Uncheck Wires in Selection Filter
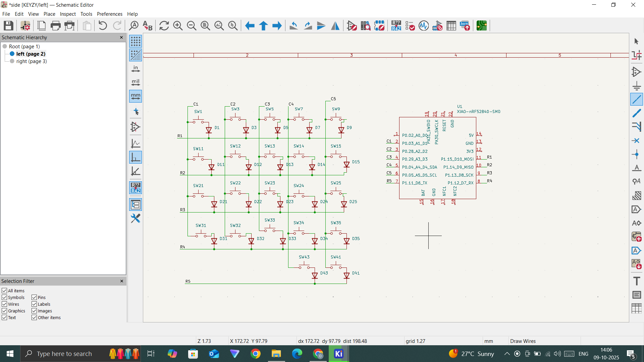Image resolution: width=644 pixels, height=362 pixels. [x=4, y=304]
